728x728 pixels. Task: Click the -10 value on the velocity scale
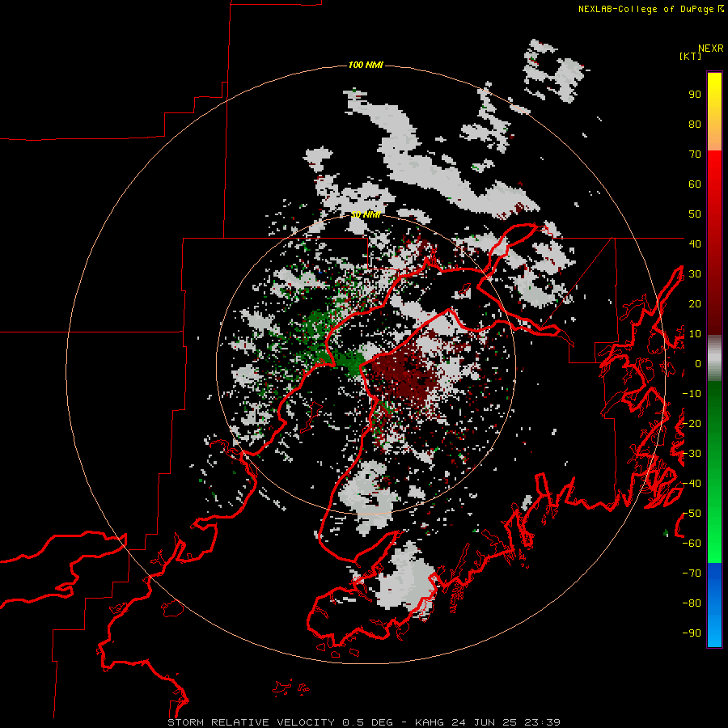pos(692,394)
